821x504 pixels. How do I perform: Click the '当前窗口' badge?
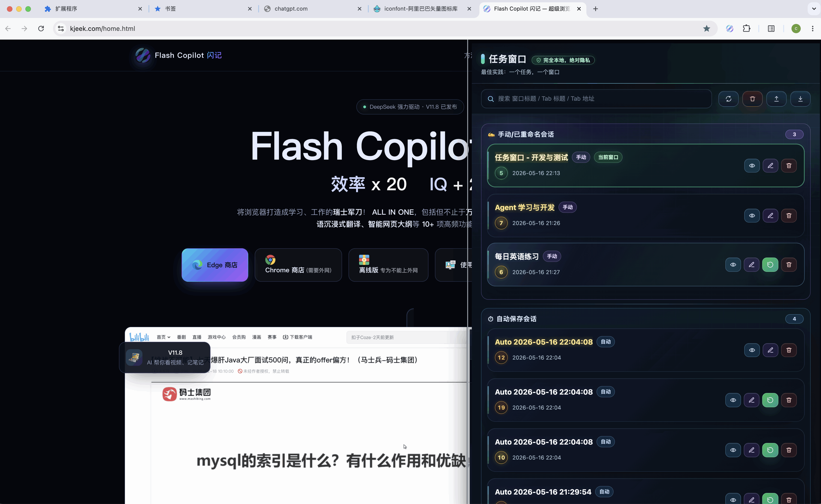pos(608,157)
